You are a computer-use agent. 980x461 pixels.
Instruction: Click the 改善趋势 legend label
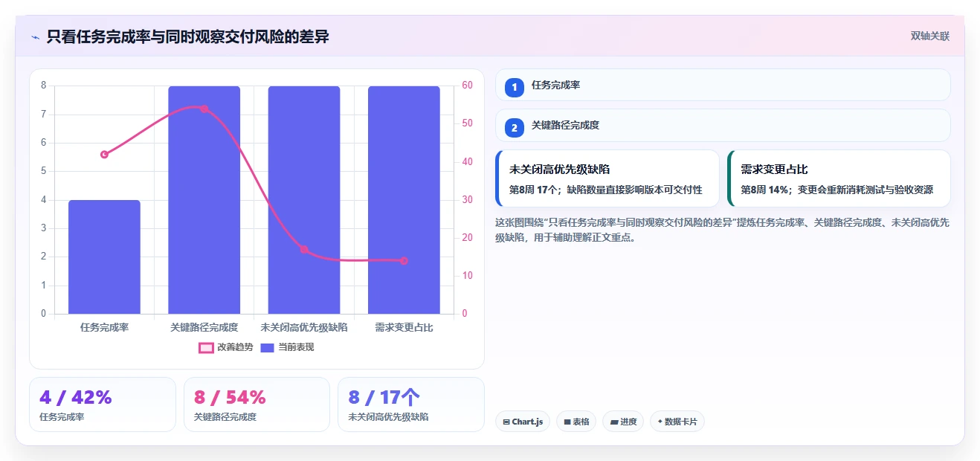point(235,347)
